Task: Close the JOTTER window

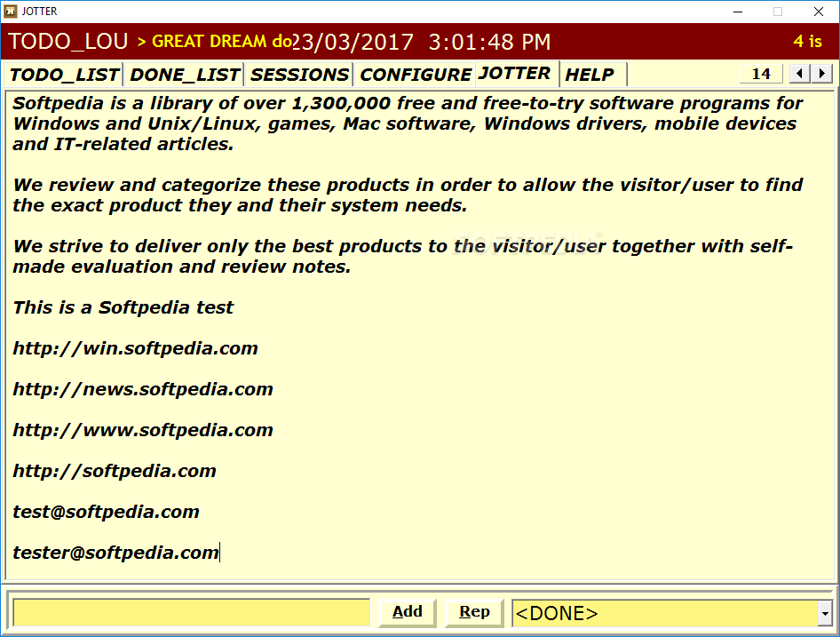Action: 819,12
